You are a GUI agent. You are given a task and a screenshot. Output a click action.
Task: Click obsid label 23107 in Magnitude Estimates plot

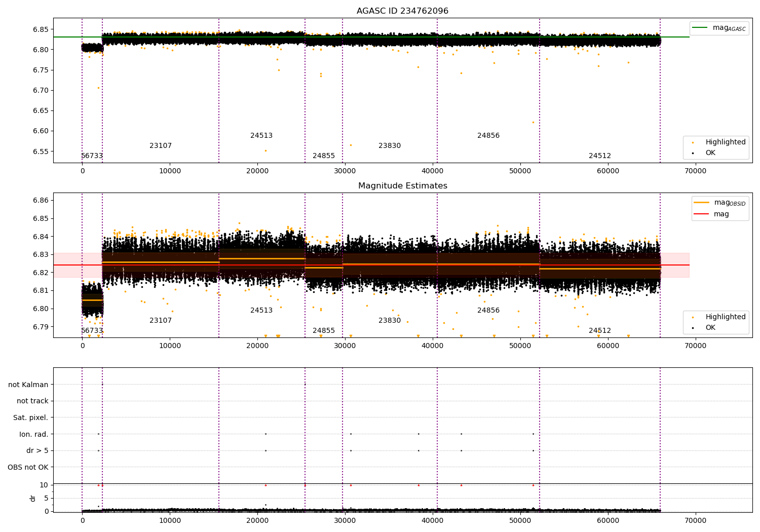click(161, 321)
